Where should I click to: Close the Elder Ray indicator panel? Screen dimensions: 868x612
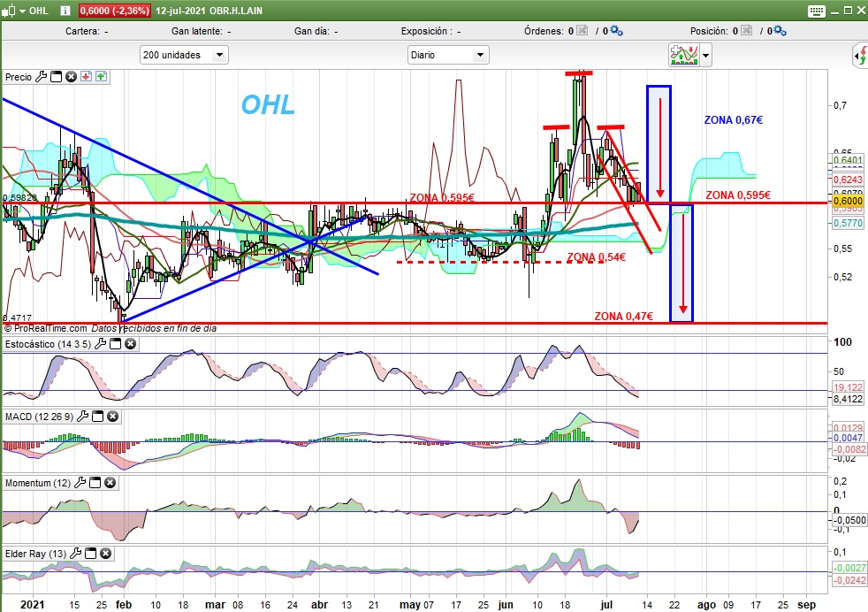[x=105, y=554]
